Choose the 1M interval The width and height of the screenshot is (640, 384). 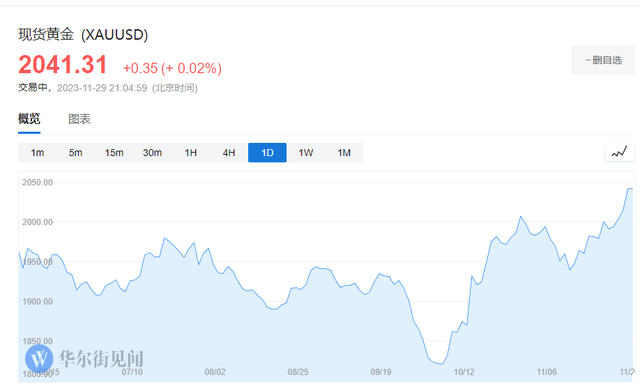pos(344,153)
